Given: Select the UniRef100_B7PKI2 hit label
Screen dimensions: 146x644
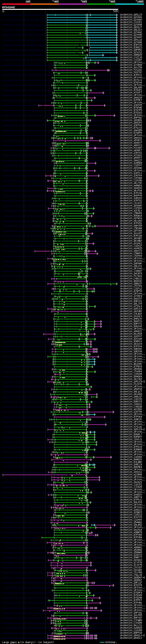Looking at the screenshot, I should pos(131,75).
